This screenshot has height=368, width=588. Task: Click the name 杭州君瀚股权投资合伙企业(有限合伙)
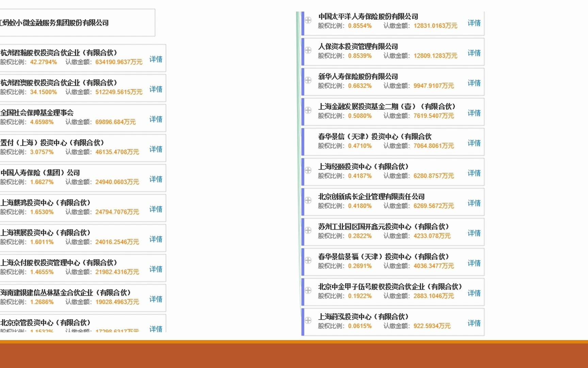(59, 52)
